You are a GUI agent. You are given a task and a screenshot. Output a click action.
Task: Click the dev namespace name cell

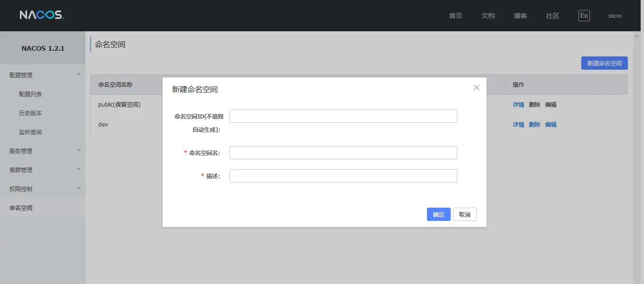(x=103, y=124)
